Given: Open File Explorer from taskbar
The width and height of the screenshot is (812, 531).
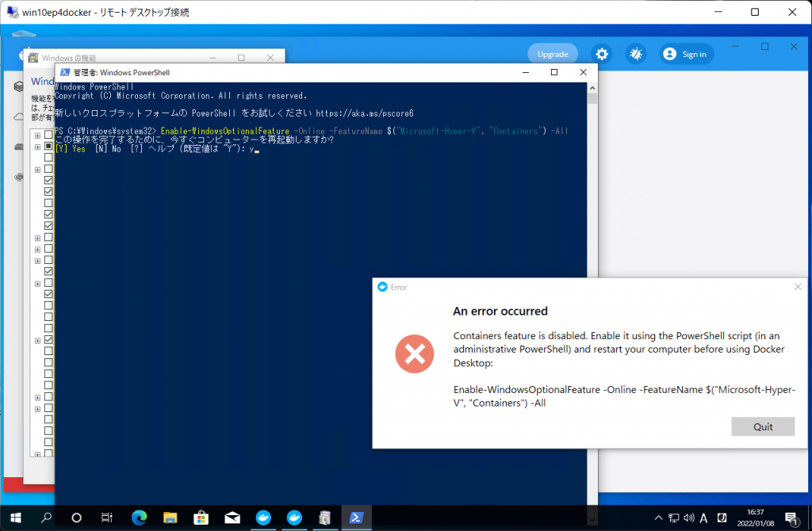Looking at the screenshot, I should 170,518.
